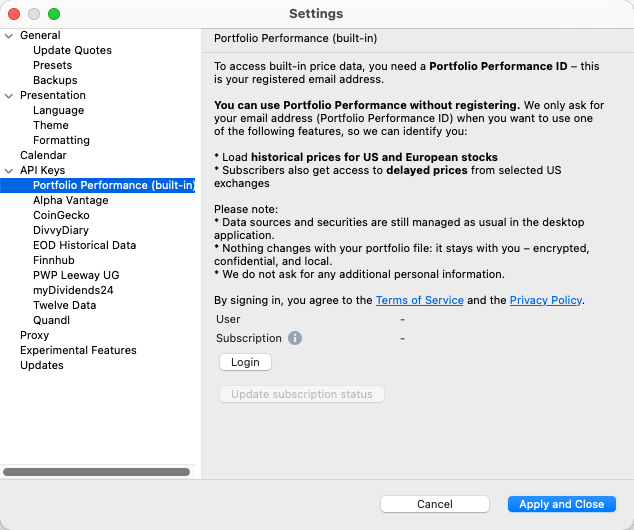
Task: Open the Privacy Policy link
Action: pos(545,300)
